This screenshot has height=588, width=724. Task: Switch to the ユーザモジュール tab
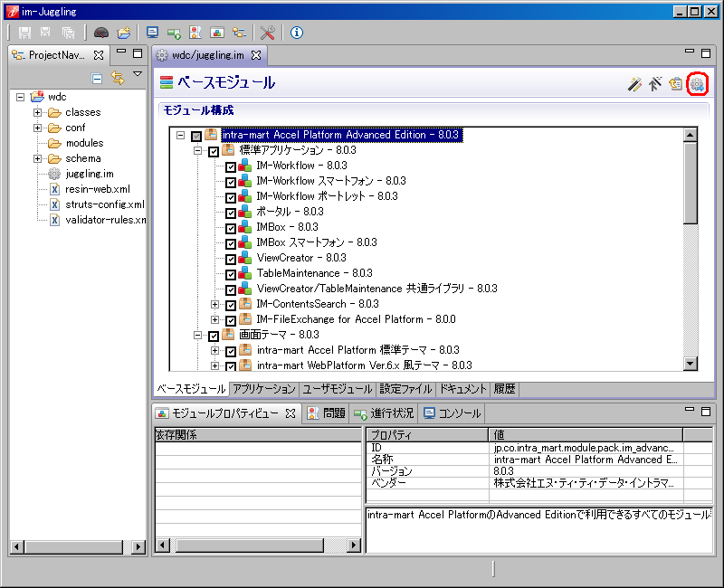tap(338, 389)
